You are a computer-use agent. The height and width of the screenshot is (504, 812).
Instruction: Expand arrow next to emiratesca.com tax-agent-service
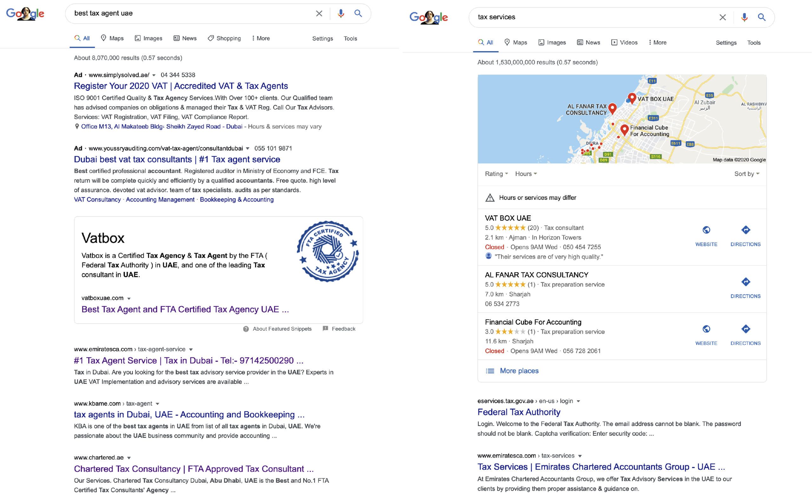pyautogui.click(x=191, y=349)
